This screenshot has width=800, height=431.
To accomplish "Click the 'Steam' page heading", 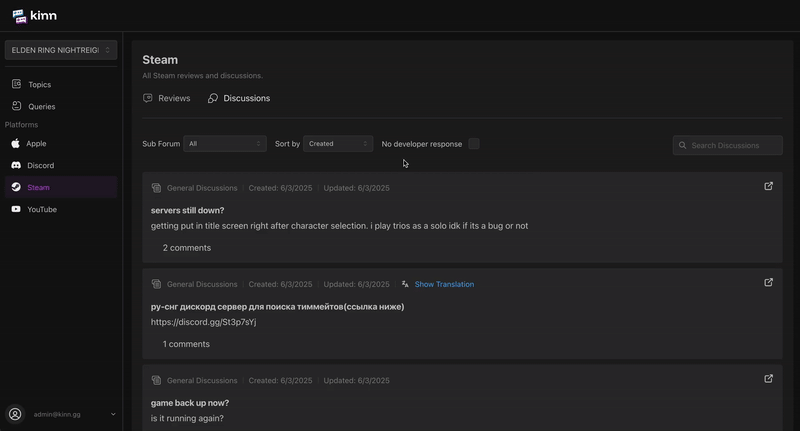I will pyautogui.click(x=160, y=60).
